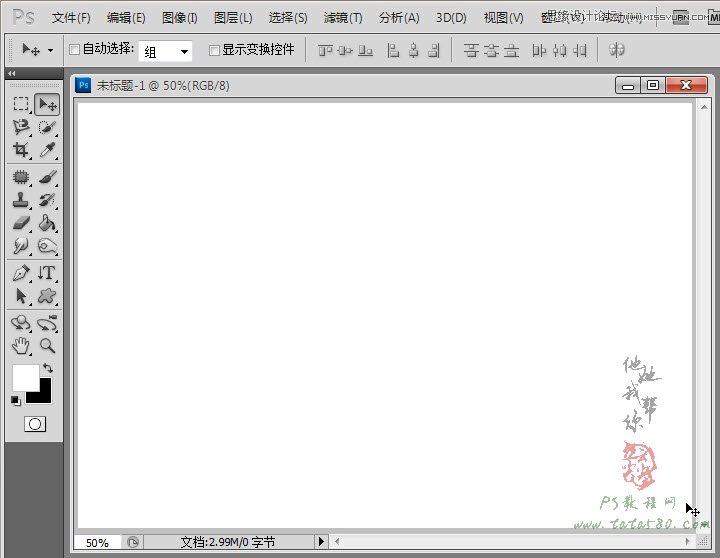This screenshot has width=720, height=558.
Task: Distribute bottom edges of layers
Action: pyautogui.click(x=511, y=50)
